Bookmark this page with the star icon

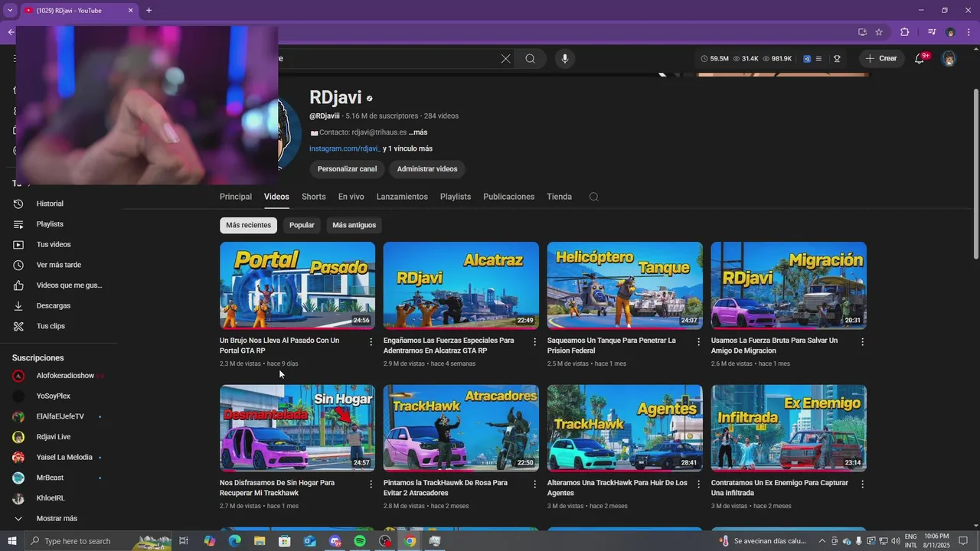point(879,32)
